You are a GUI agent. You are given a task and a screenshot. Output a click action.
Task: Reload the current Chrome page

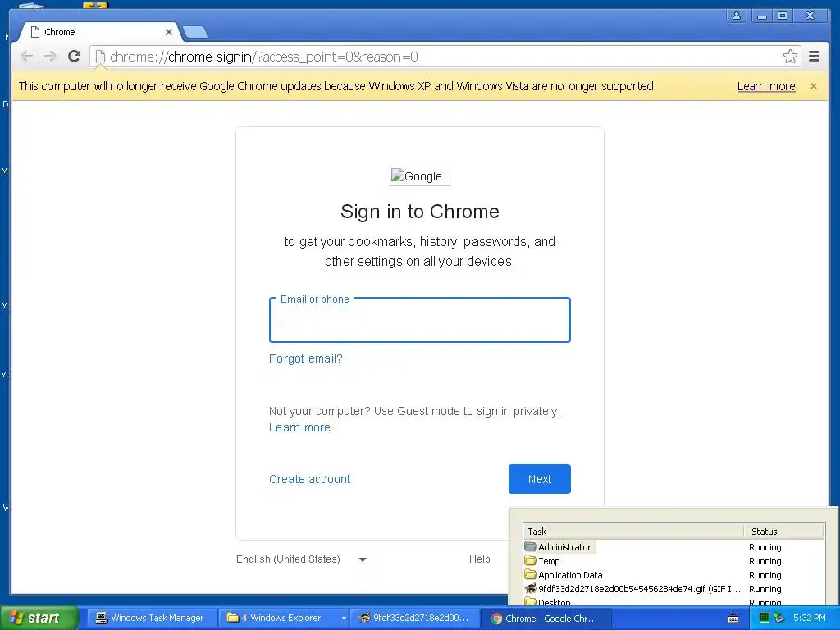coord(74,57)
